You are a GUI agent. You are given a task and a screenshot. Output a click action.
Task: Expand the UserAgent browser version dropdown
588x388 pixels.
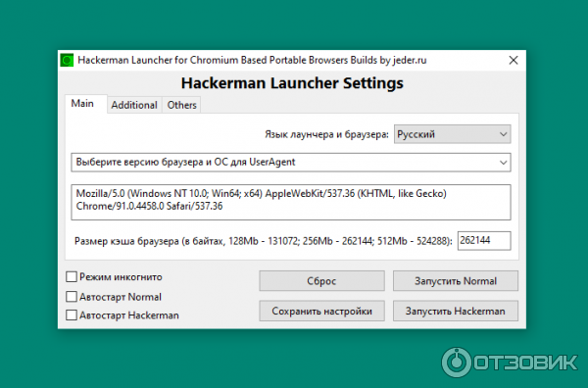point(291,163)
